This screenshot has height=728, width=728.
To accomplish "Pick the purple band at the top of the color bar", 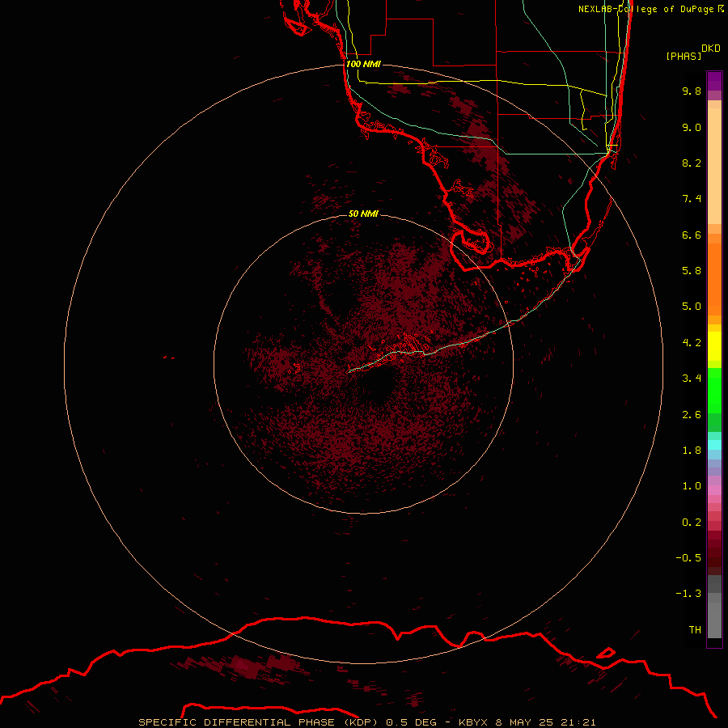I will [714, 81].
